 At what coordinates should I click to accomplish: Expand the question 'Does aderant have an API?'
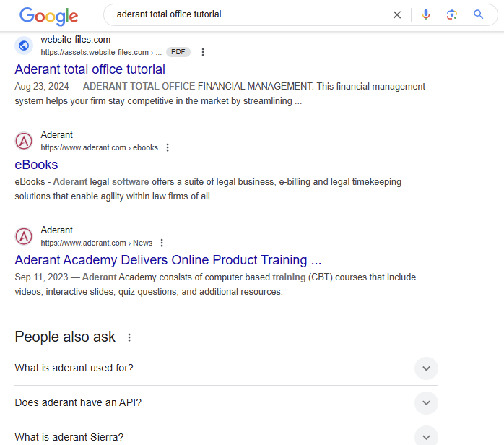pyautogui.click(x=426, y=403)
